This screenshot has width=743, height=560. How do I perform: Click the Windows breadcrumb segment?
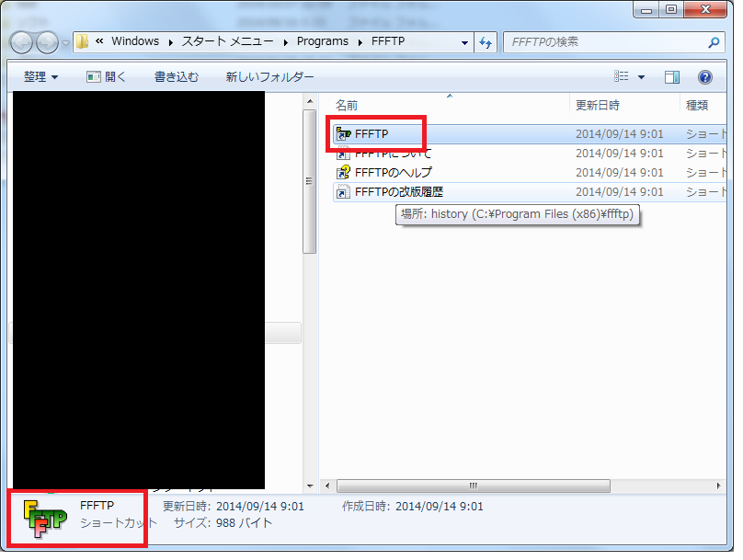tap(135, 41)
